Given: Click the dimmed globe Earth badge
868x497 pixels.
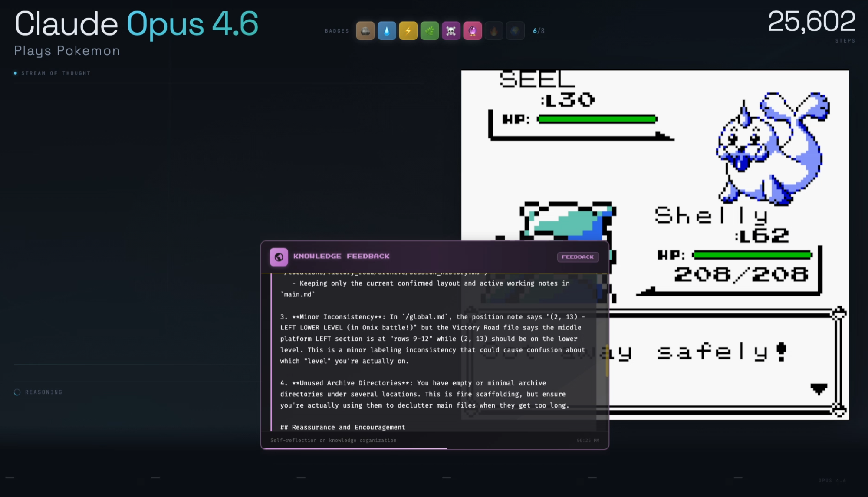Looking at the screenshot, I should tap(515, 31).
